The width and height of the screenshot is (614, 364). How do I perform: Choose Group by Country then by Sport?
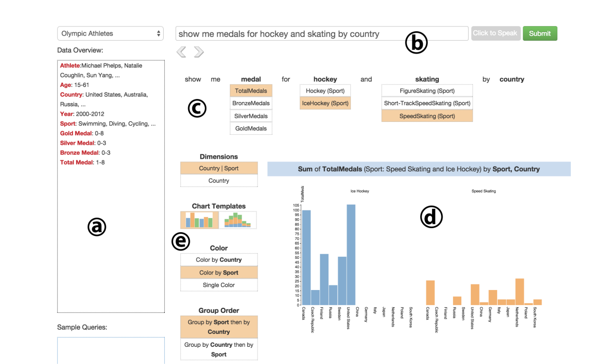(x=219, y=349)
